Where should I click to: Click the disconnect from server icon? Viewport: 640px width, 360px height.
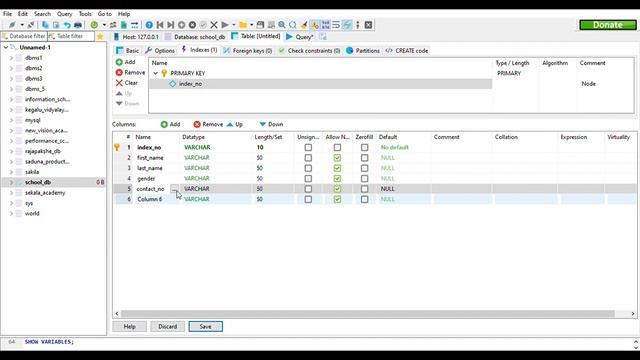[31, 25]
